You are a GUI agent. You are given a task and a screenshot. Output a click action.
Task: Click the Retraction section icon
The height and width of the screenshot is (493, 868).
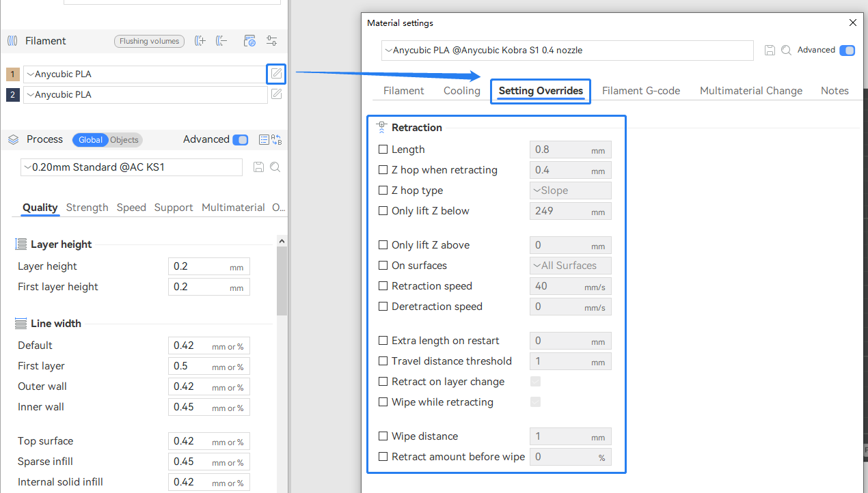381,127
